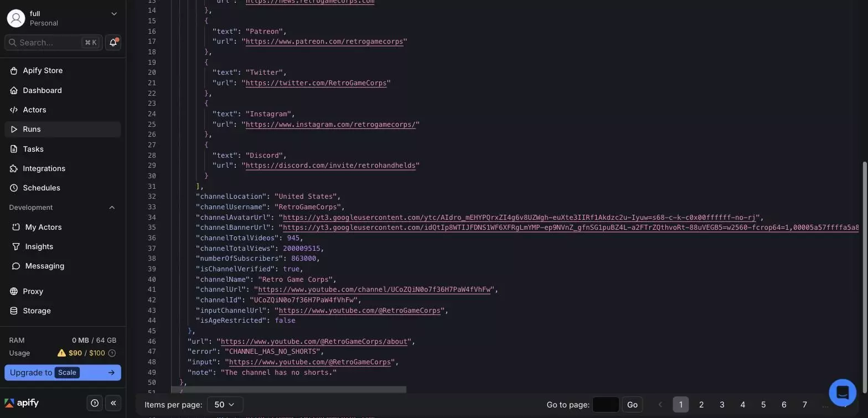
Task: Open My Actors via its icon
Action: tap(16, 227)
